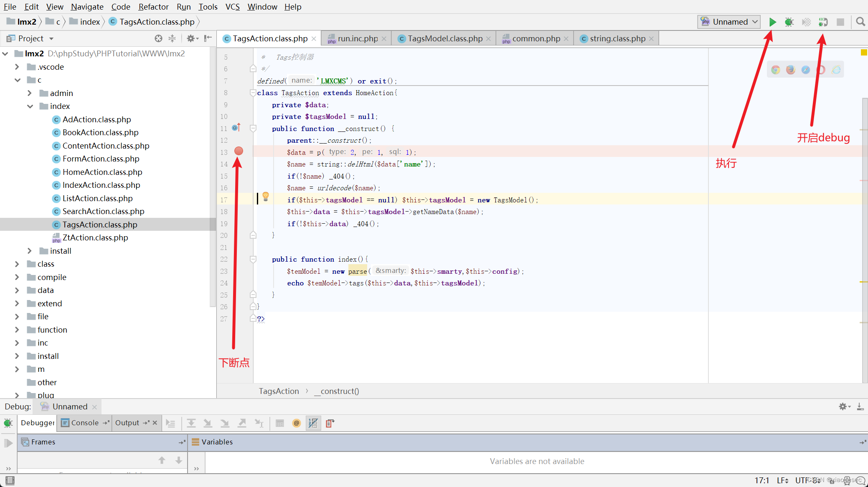Open Evaluate Expression calculator in debug toolbar
Viewport: 868px width, 487px height.
coord(280,423)
